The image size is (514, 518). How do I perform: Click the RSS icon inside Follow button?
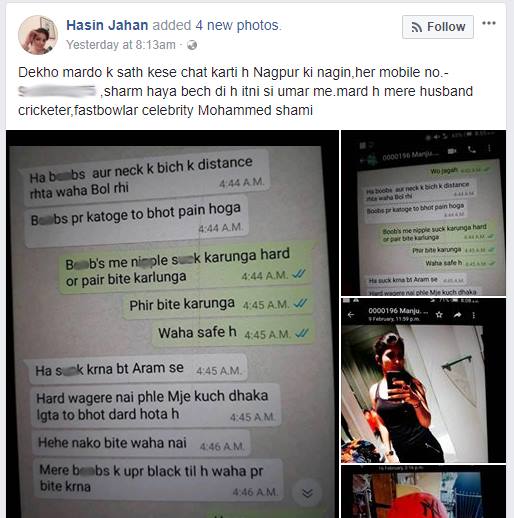(x=417, y=27)
